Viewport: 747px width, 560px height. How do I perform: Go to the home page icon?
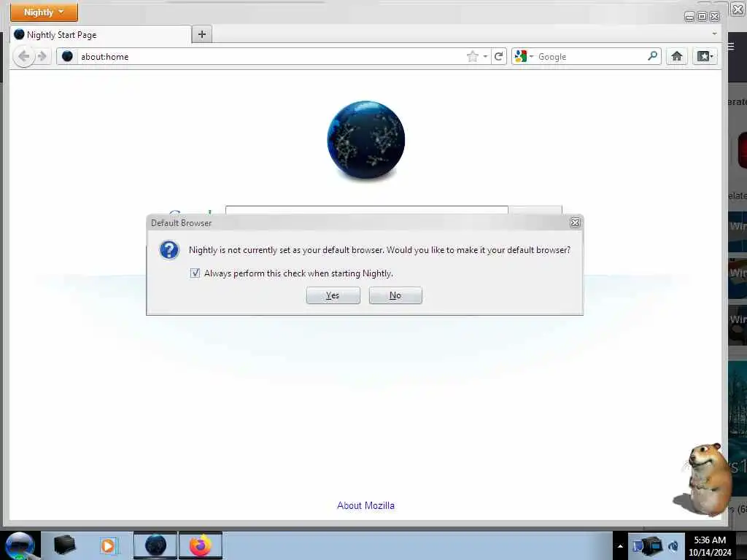click(x=676, y=56)
